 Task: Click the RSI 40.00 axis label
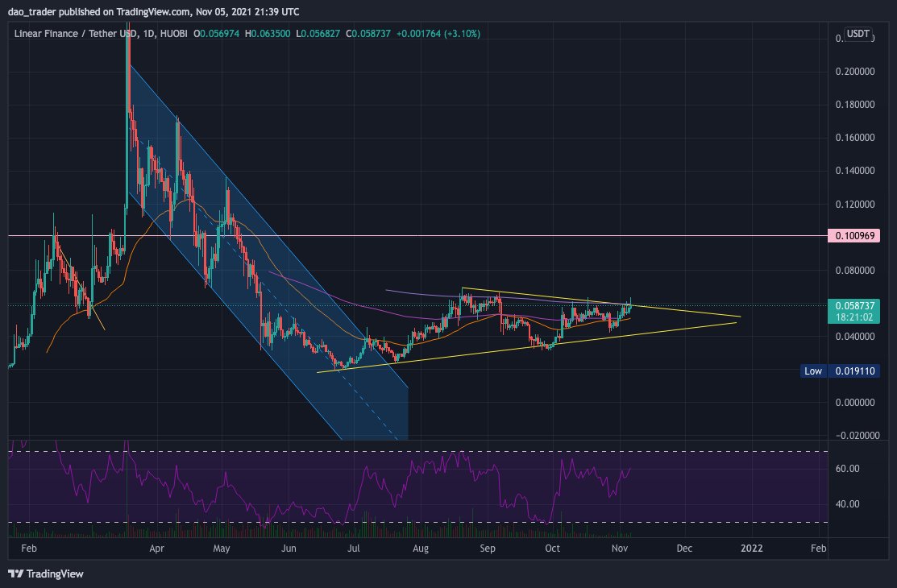(847, 504)
